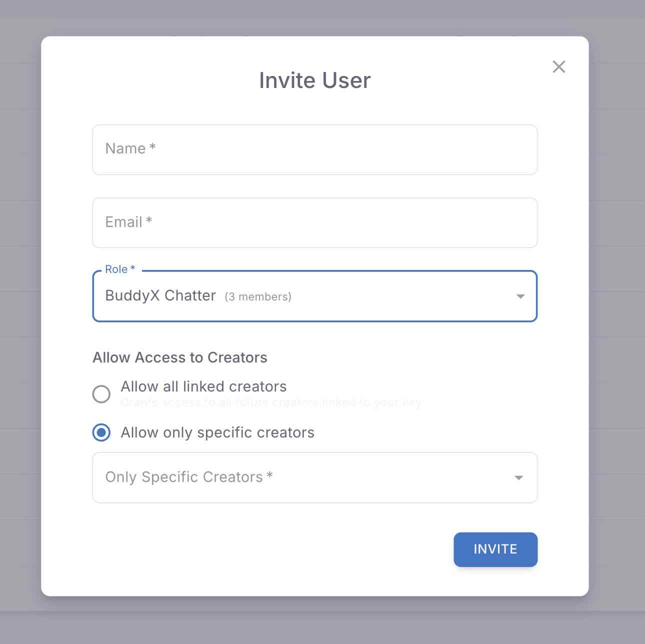The height and width of the screenshot is (644, 645).
Task: Click the faint description under Allow all linked creators
Action: 270,402
